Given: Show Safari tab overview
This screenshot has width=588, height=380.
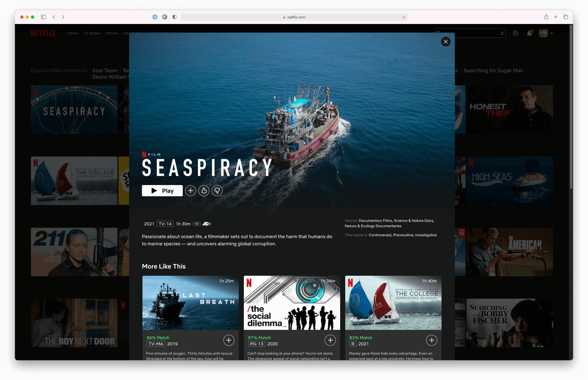Looking at the screenshot, I should [x=566, y=17].
